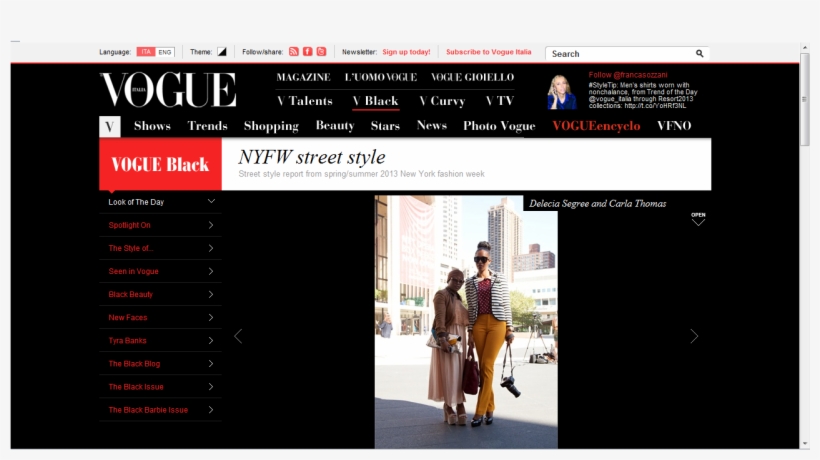
Task: Open the Trends menu
Action: point(208,126)
